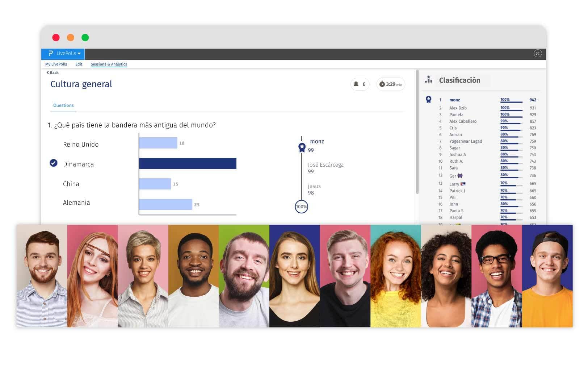Click the photo of the woman in yellow sweater

(x=396, y=276)
